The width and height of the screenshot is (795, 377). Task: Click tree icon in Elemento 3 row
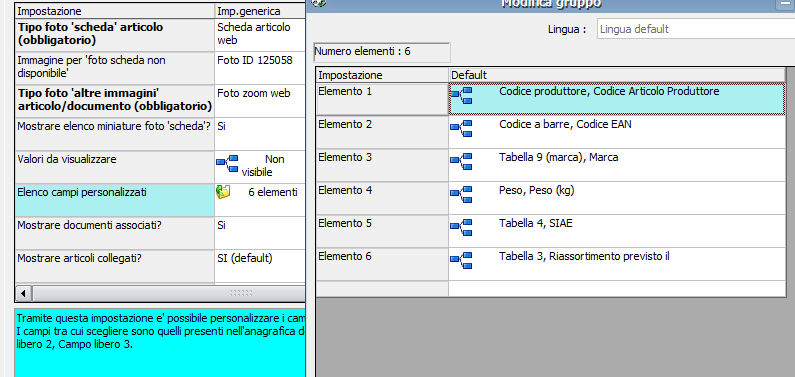coord(461,161)
